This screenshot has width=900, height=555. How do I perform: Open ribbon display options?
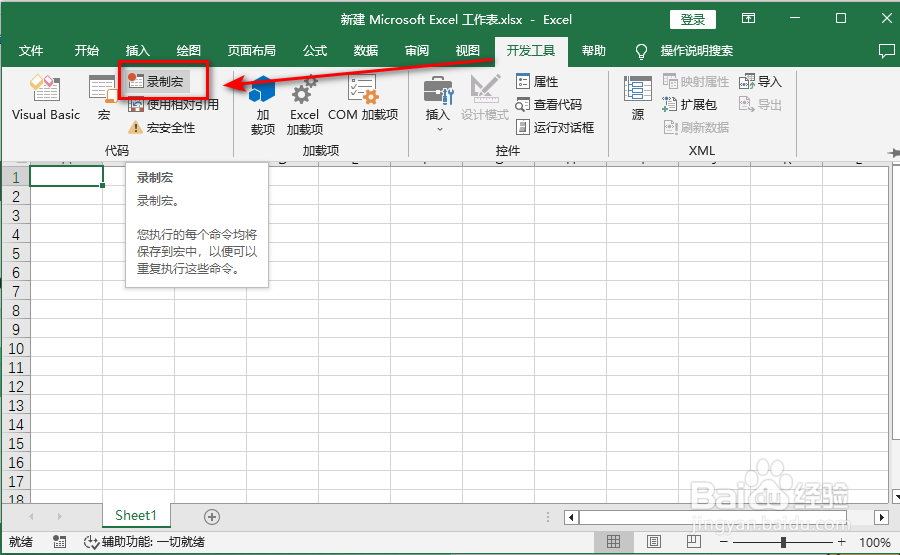pos(748,18)
